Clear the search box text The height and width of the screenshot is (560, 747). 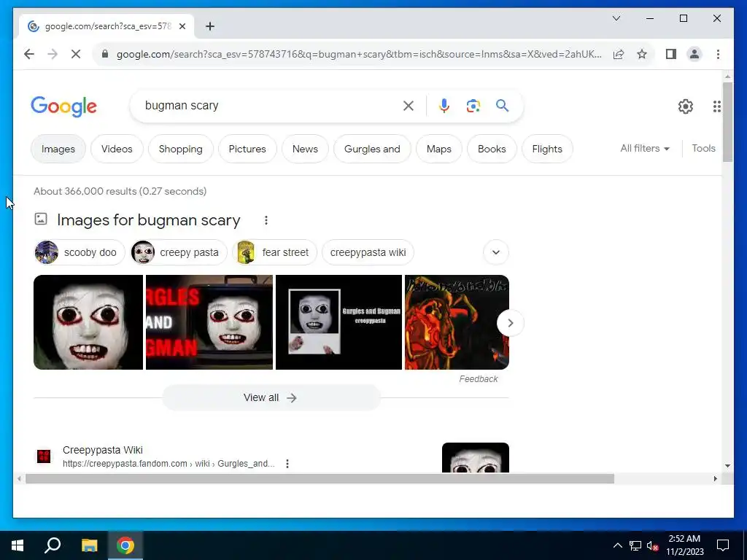[409, 106]
